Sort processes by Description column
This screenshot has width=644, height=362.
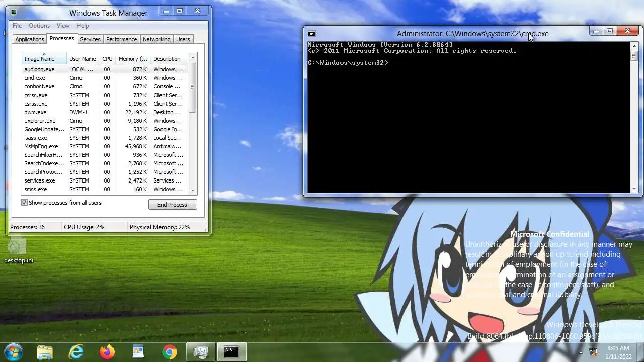click(x=169, y=59)
